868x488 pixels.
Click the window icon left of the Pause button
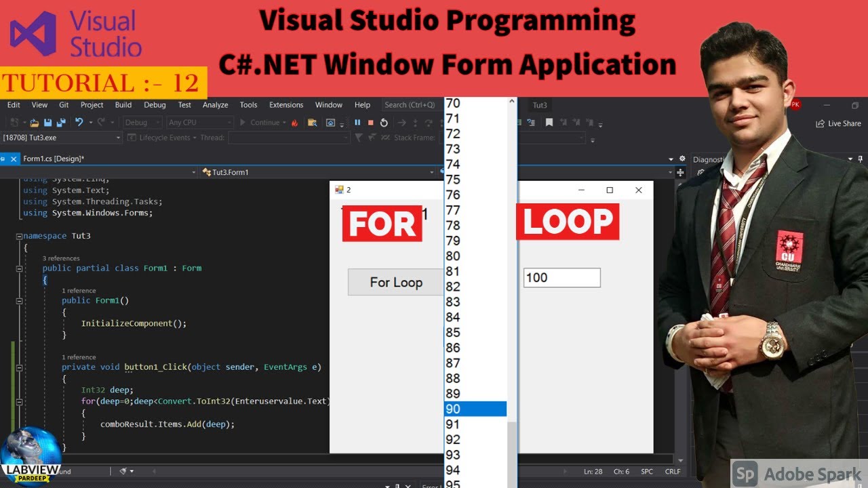[331, 123]
